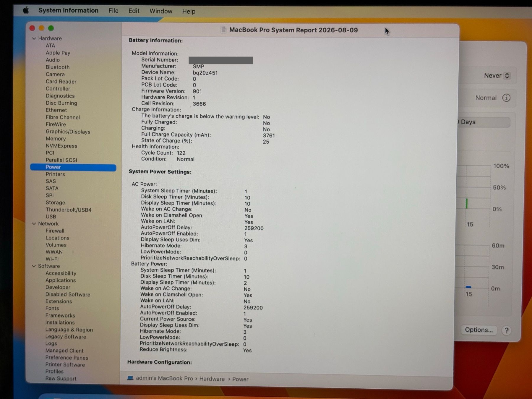Image resolution: width=532 pixels, height=399 pixels.
Task: Select Fonts in the sidebar
Action: [52, 308]
